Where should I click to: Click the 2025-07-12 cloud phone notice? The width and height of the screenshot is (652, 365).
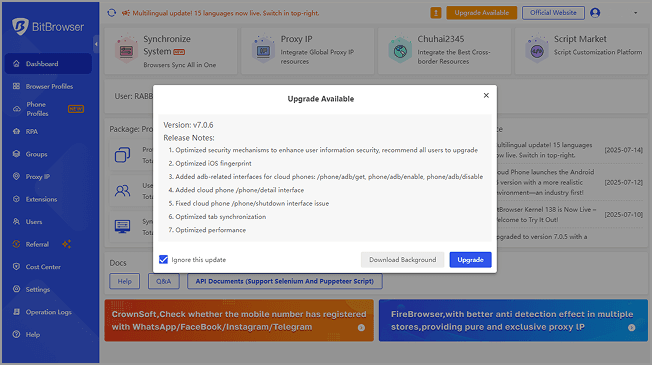tap(570, 182)
